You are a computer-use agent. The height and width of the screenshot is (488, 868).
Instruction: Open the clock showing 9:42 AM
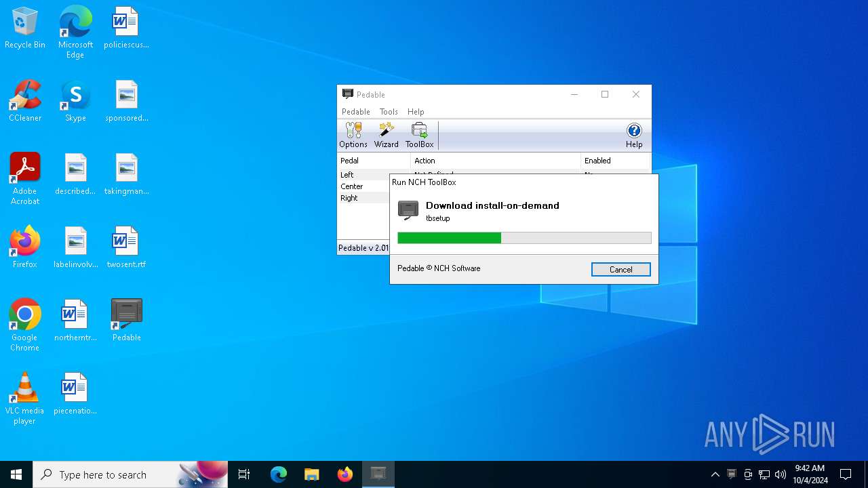[810, 474]
